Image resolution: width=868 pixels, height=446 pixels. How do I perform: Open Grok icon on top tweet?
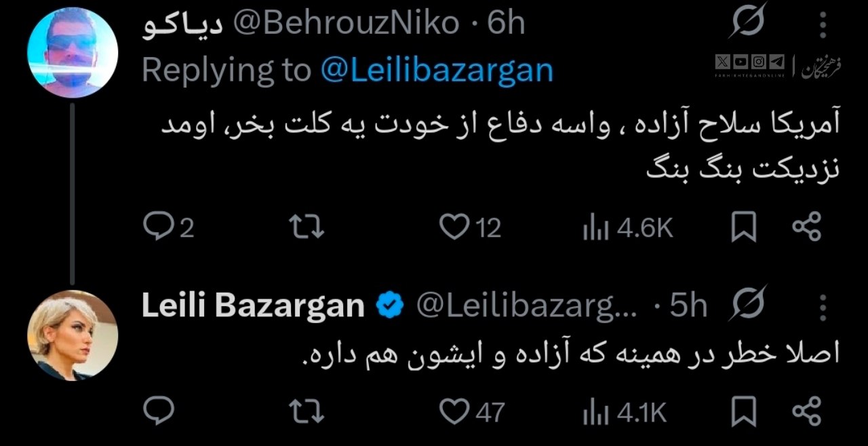[747, 24]
